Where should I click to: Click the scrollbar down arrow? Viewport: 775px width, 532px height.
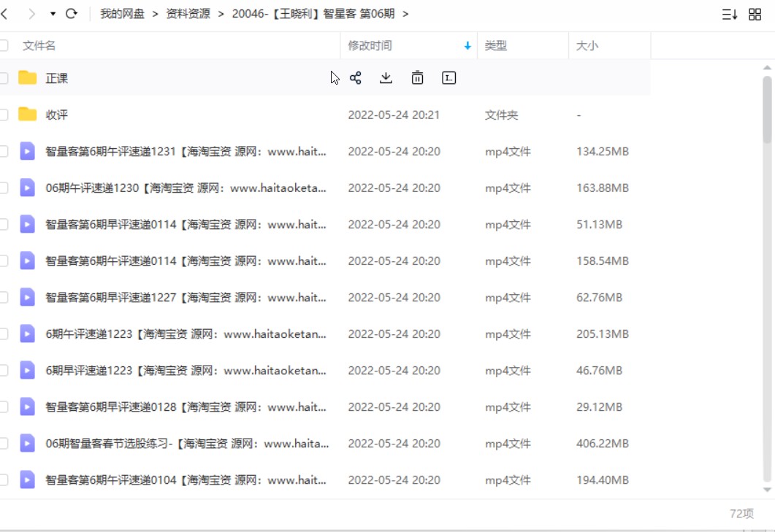(x=767, y=490)
